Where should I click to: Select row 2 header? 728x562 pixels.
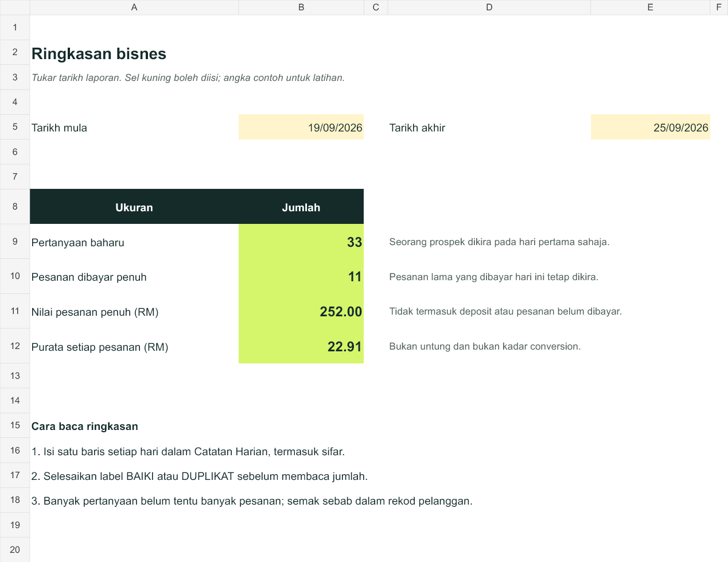coord(15,52)
